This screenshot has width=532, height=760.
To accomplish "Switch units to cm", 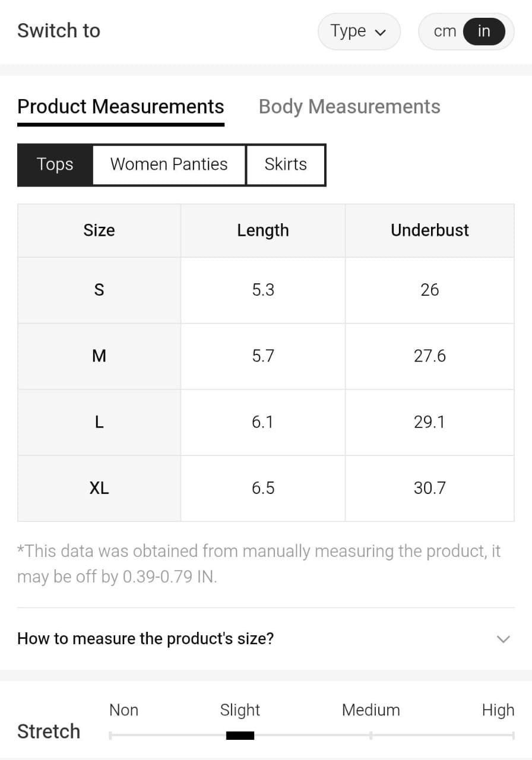I will click(x=445, y=31).
